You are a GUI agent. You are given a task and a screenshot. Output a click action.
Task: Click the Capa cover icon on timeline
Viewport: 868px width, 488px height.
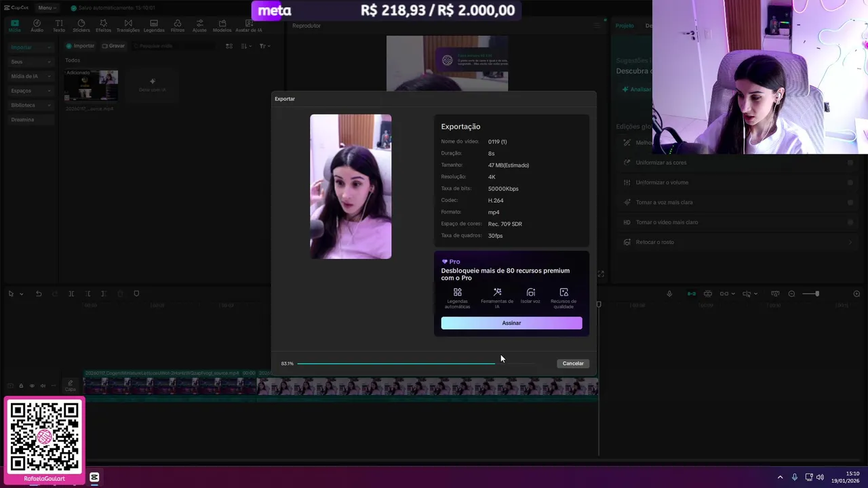[71, 386]
